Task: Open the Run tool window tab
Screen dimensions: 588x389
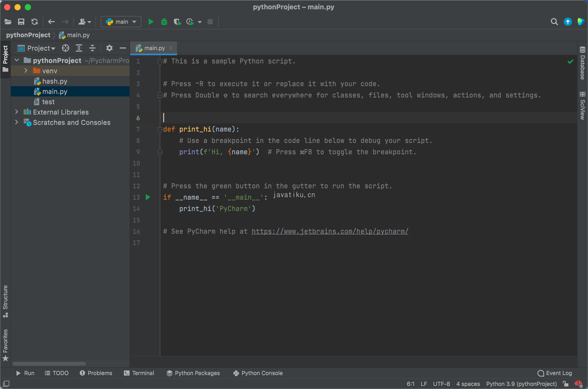Action: [x=25, y=373]
